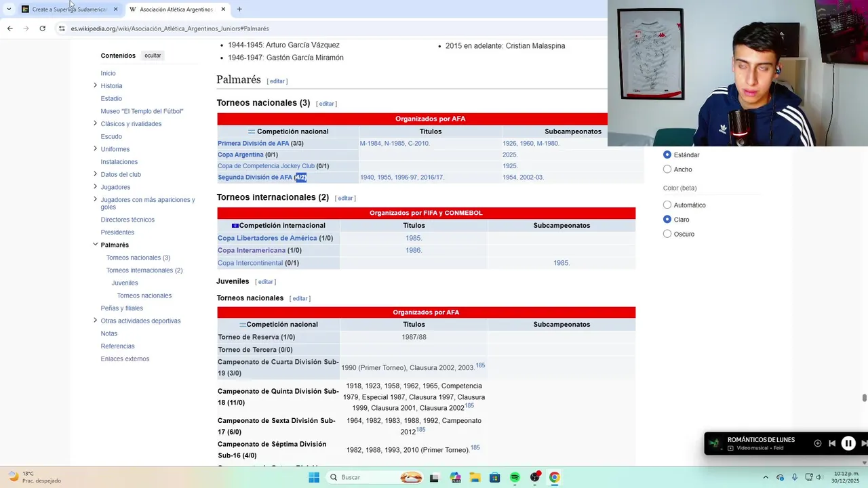
Task: Expand Otras actividades deportivas section
Action: click(x=95, y=321)
